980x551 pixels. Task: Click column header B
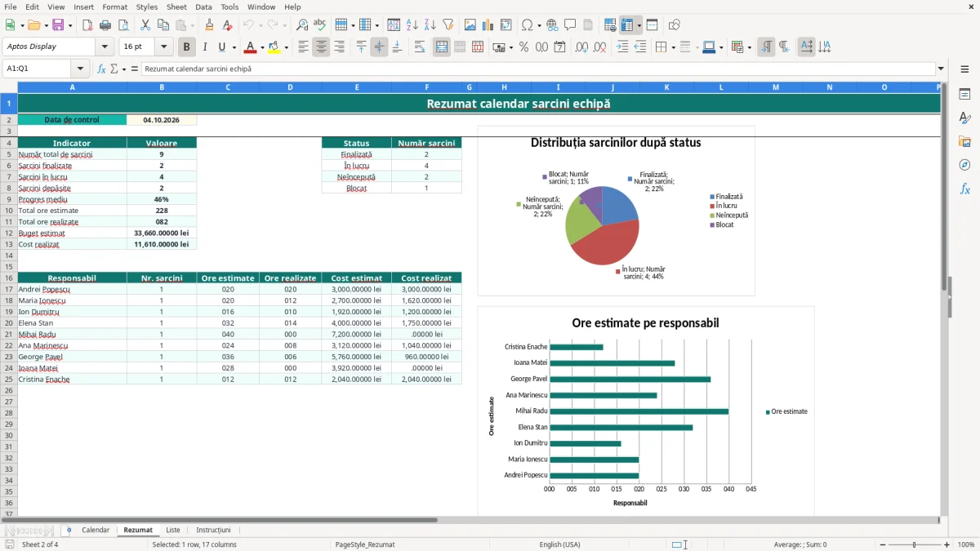pyautogui.click(x=162, y=87)
